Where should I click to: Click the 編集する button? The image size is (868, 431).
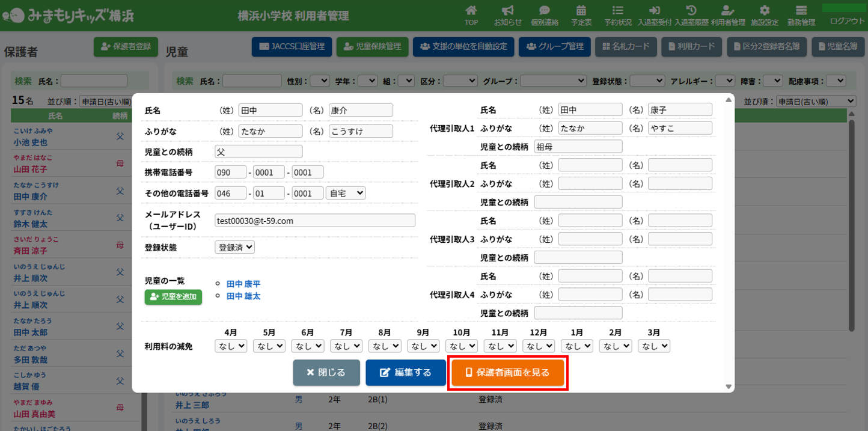click(406, 373)
